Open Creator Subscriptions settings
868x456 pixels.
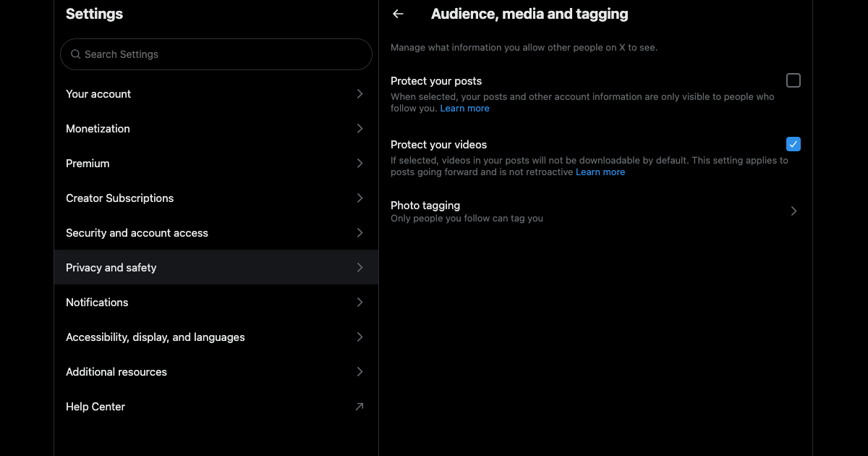[216, 198]
